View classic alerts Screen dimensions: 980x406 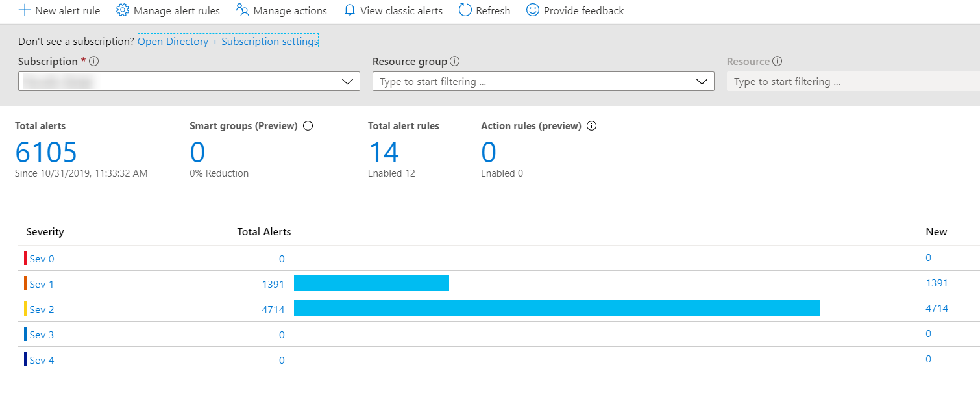point(393,10)
